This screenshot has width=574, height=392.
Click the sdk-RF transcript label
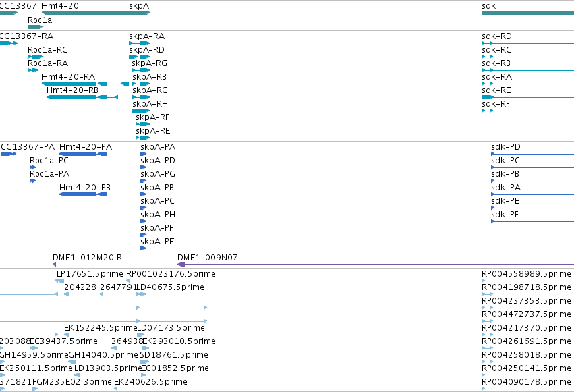496,104
